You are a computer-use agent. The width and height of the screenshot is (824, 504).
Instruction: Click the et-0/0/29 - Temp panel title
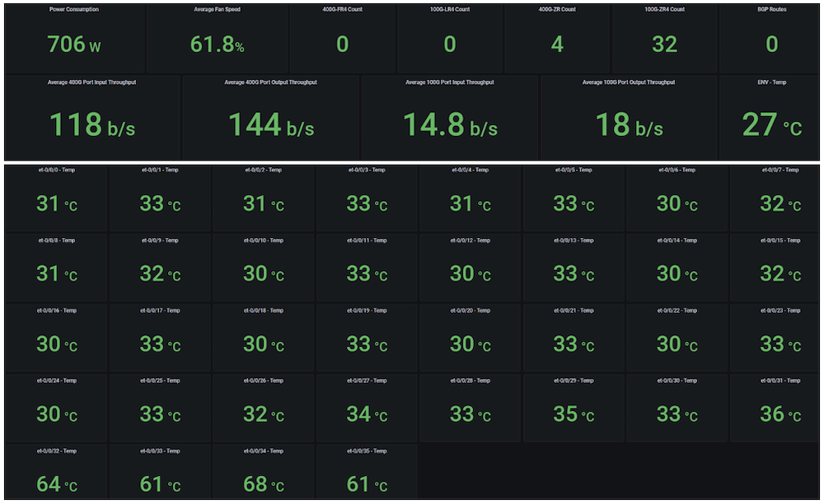[x=574, y=381]
